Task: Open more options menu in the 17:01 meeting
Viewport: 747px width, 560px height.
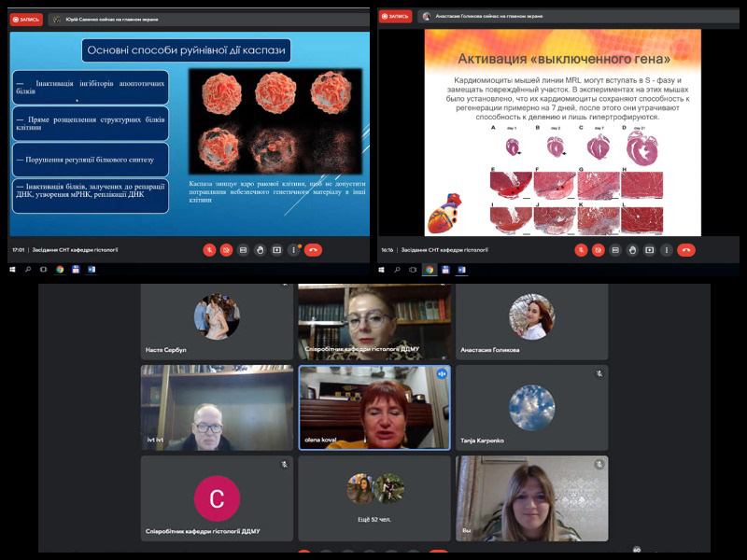Action: [x=293, y=250]
